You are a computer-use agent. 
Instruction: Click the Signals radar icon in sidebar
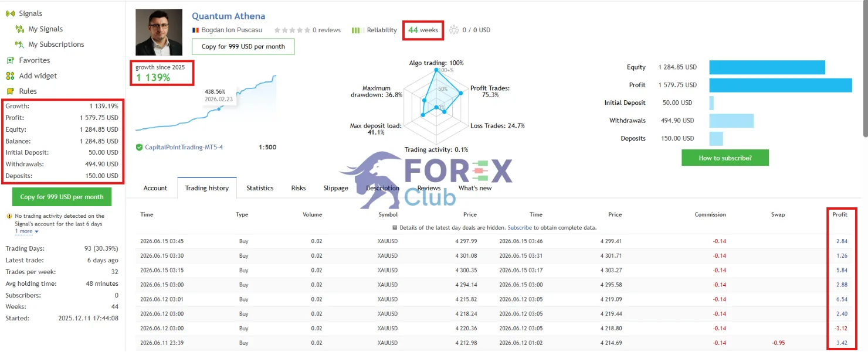[10, 13]
